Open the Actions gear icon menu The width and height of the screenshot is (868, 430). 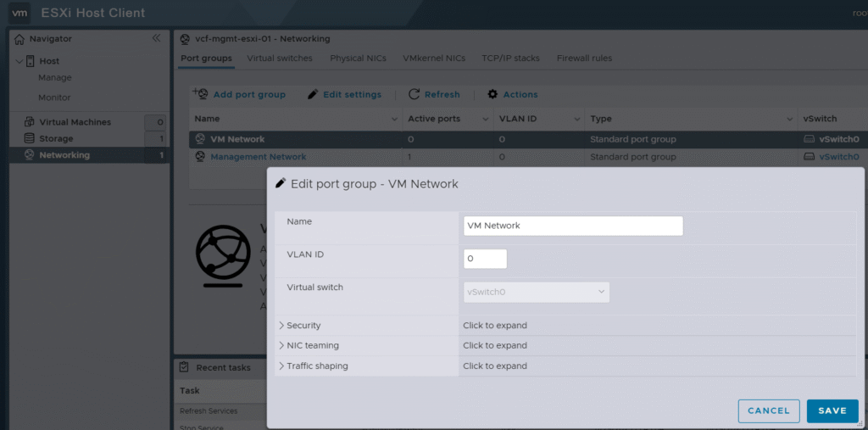coord(492,94)
